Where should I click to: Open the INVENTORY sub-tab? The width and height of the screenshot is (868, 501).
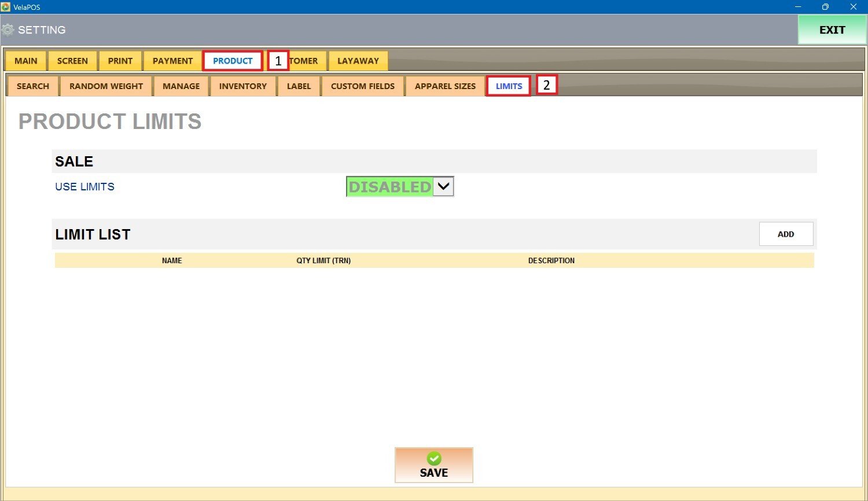point(243,86)
